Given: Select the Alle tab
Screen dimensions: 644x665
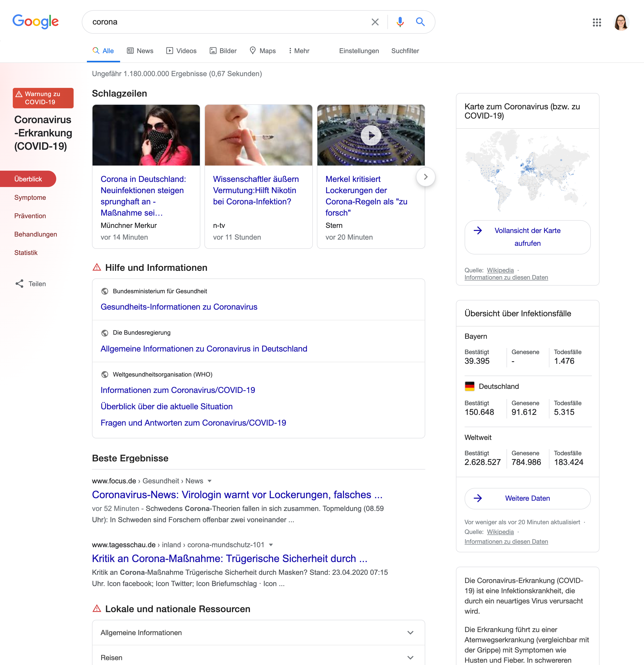Looking at the screenshot, I should (x=103, y=51).
